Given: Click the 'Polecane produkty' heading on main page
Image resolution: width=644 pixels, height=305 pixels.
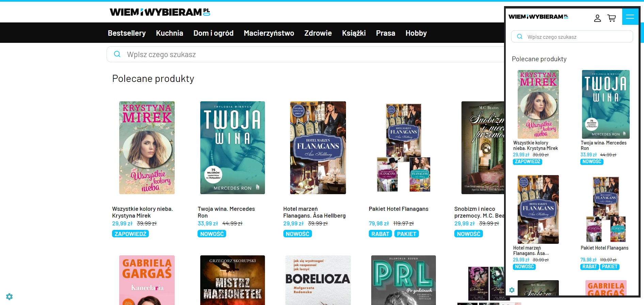Looking at the screenshot, I should click(153, 79).
